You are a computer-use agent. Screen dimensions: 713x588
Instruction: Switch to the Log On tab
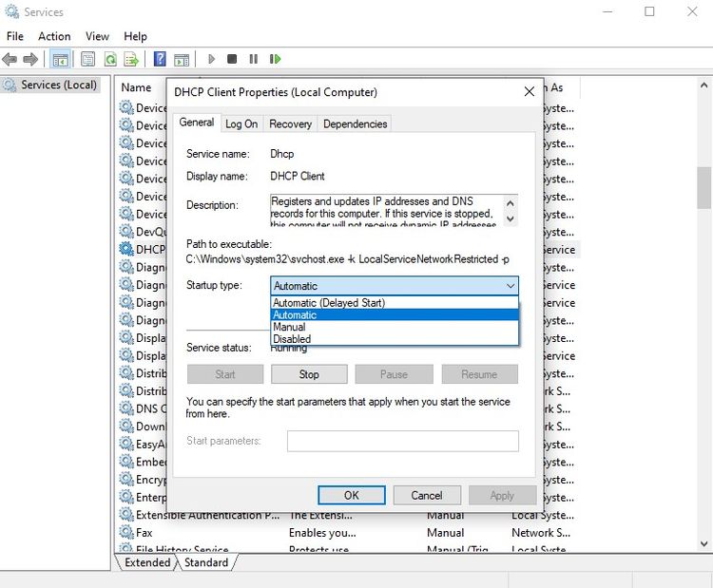pyautogui.click(x=241, y=123)
